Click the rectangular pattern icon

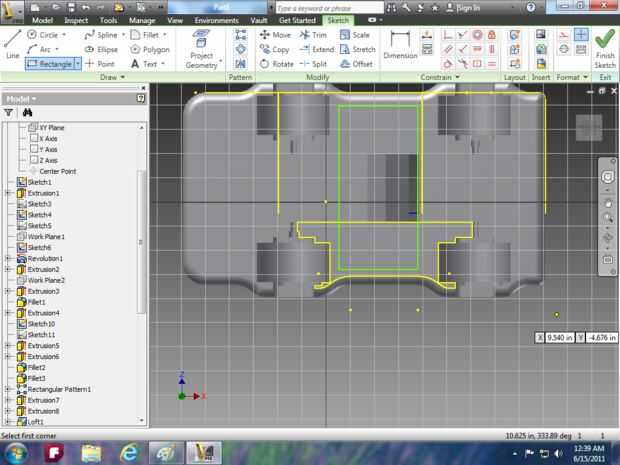click(x=240, y=35)
